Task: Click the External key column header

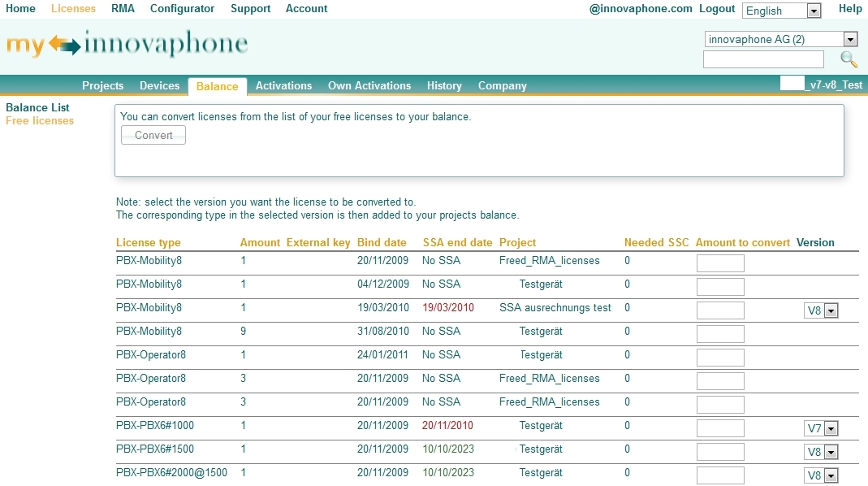Action: pos(318,243)
